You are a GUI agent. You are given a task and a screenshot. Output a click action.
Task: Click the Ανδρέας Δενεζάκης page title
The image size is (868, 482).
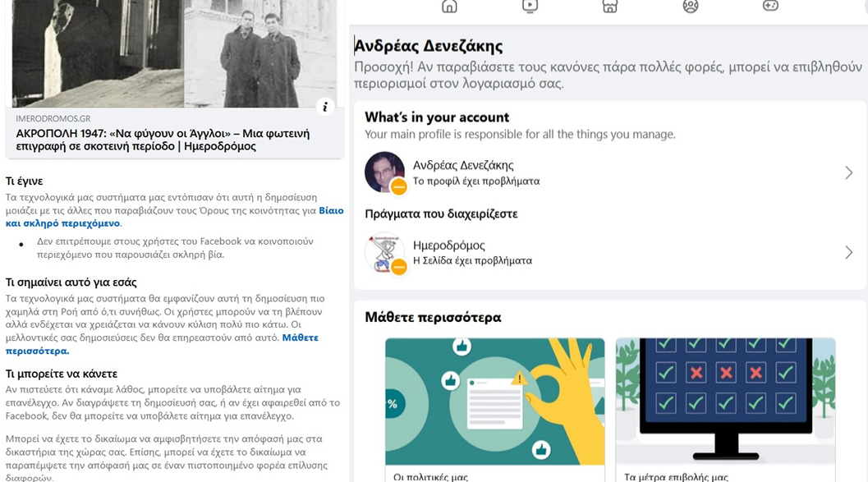[x=429, y=46]
